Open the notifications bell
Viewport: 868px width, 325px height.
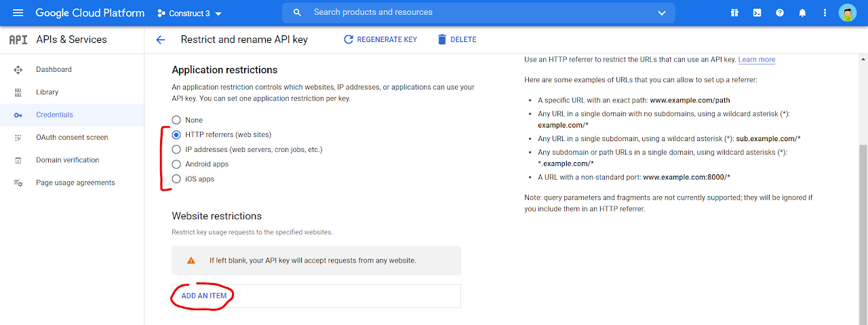(x=802, y=13)
